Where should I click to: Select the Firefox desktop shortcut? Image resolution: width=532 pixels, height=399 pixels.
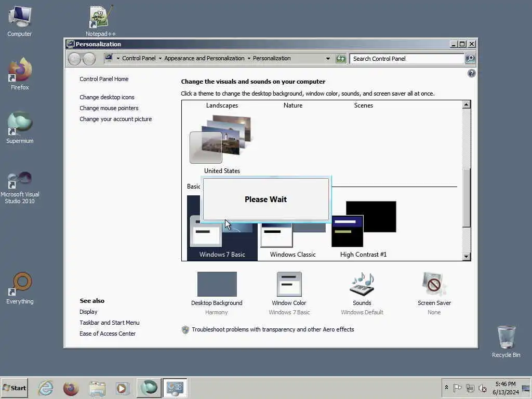pyautogui.click(x=20, y=74)
